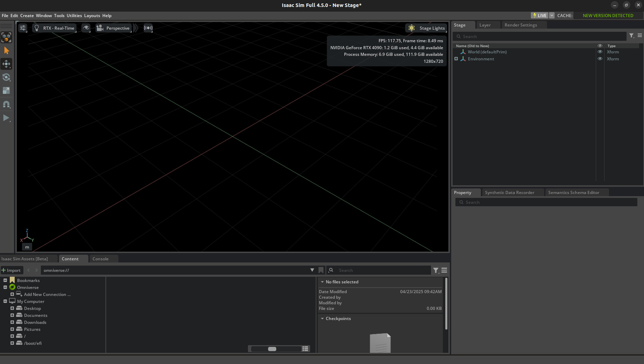Open the Help menu
Image resolution: width=644 pixels, height=364 pixels.
107,16
